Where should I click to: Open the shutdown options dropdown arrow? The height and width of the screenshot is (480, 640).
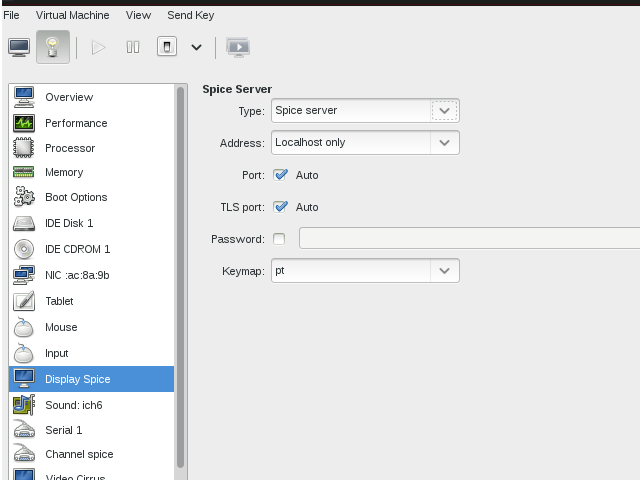[x=196, y=47]
